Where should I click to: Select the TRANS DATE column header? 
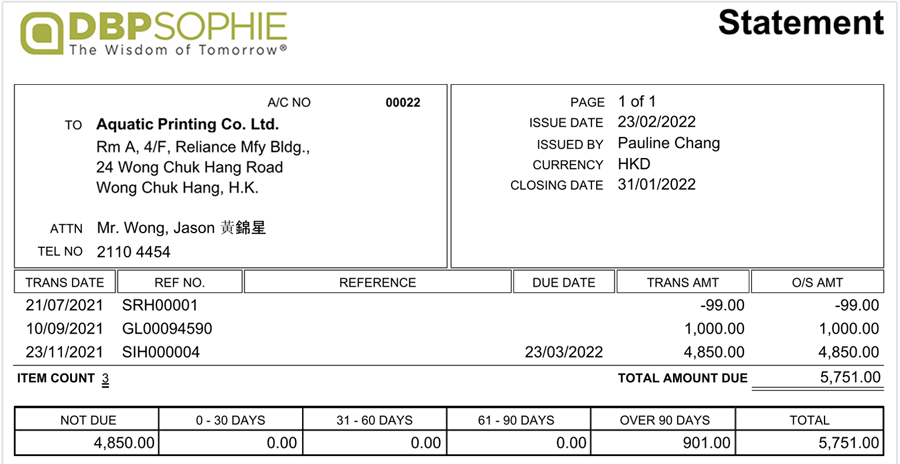click(64, 282)
